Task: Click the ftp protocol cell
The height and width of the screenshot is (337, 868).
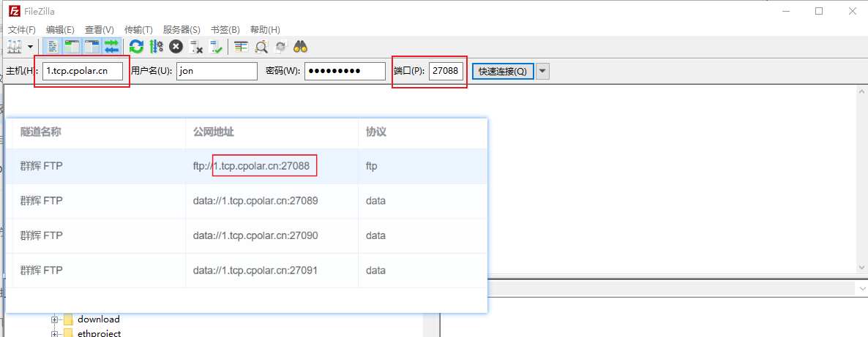Action: pyautogui.click(x=372, y=165)
